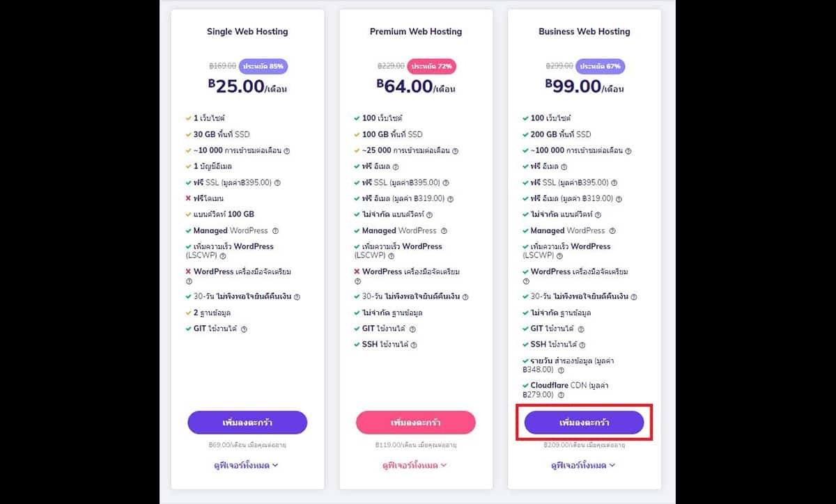Expand all features under Business Web Hosting
The width and height of the screenshot is (836, 504).
pos(584,465)
